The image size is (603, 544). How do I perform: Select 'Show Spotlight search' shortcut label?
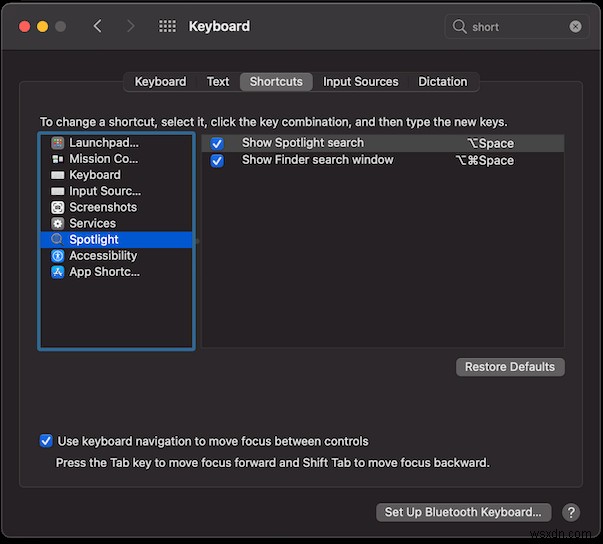click(303, 143)
